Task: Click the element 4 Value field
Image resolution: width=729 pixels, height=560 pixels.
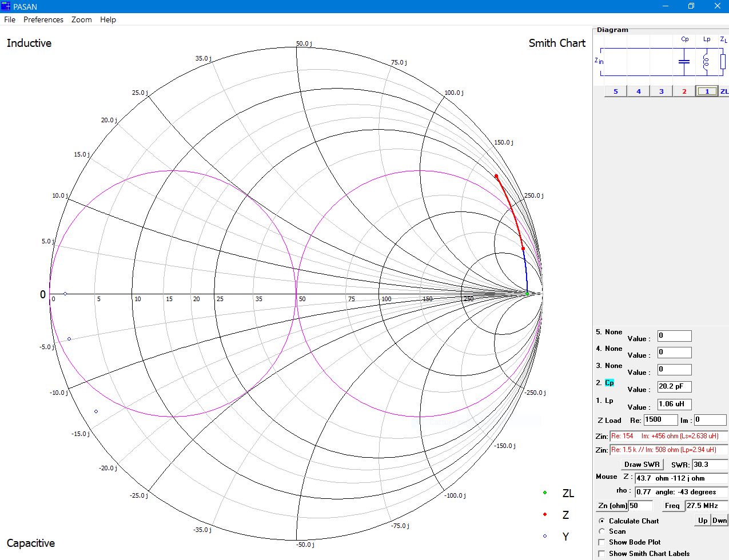Action: click(x=674, y=353)
